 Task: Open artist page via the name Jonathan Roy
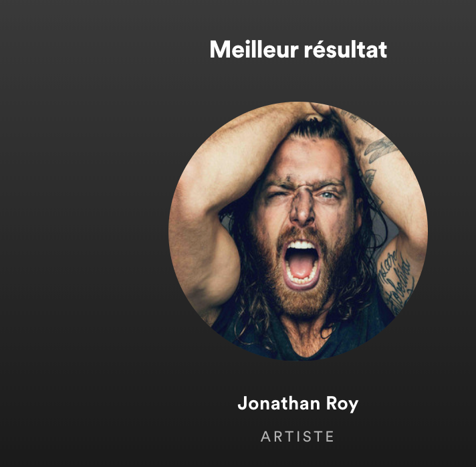(x=297, y=403)
